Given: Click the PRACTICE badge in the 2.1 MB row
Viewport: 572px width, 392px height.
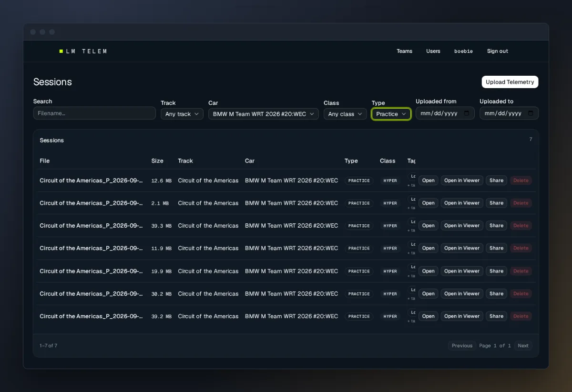Looking at the screenshot, I should pyautogui.click(x=359, y=203).
